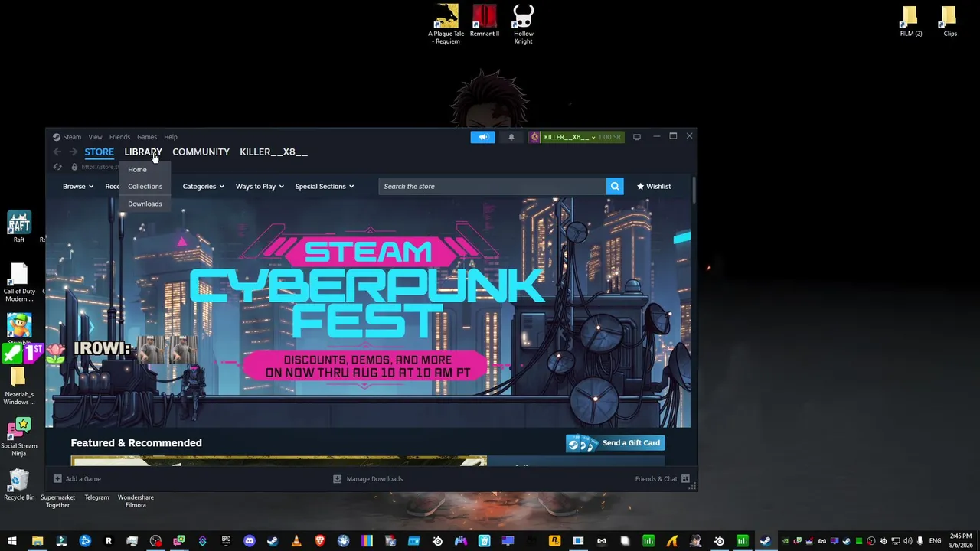Select Downloads in the Library submenu
The image size is (980, 551).
[x=145, y=204]
